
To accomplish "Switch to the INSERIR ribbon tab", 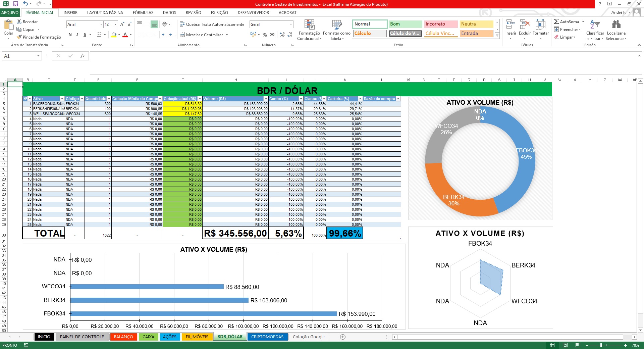I will [70, 12].
